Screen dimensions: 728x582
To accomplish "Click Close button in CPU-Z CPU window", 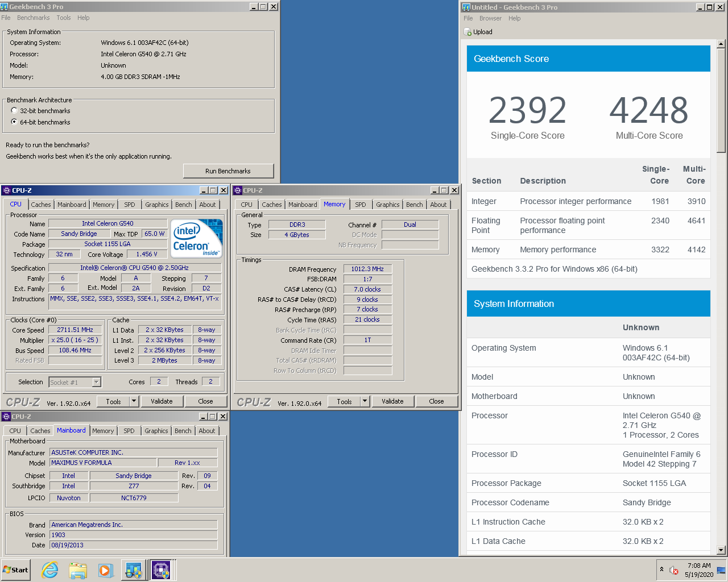I will tap(205, 401).
